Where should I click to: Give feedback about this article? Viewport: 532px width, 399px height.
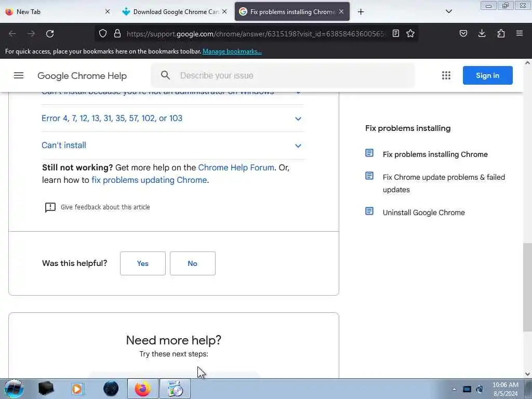point(105,207)
